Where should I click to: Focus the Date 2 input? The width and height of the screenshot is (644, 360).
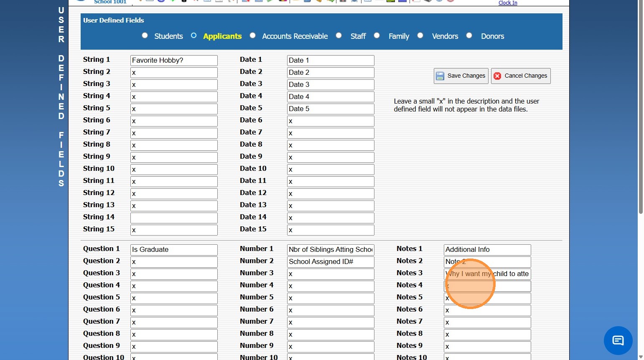[x=331, y=73]
